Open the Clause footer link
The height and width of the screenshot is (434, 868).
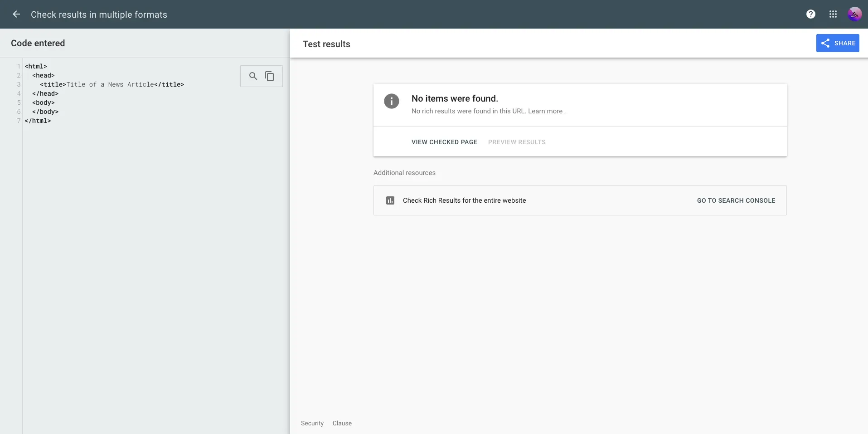[x=342, y=423]
